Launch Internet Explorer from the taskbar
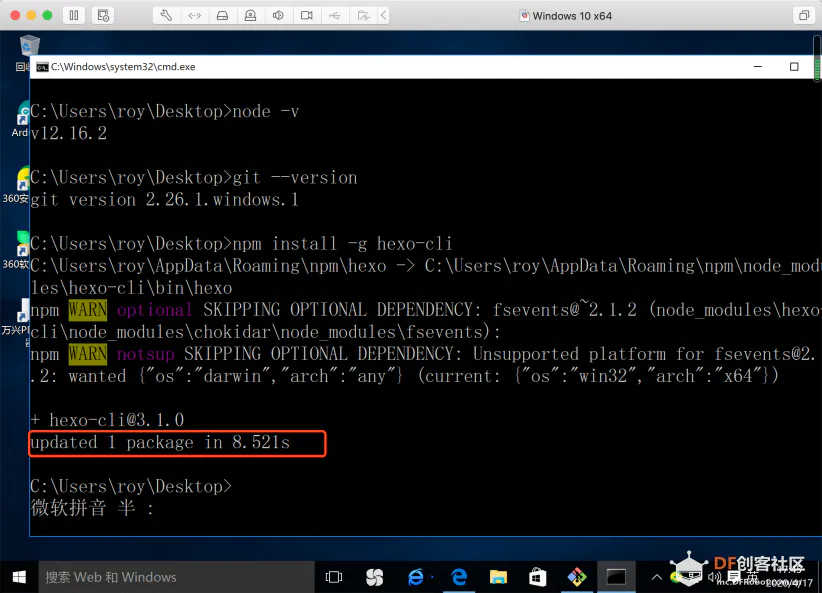Screen dimensions: 822x593 (416, 577)
